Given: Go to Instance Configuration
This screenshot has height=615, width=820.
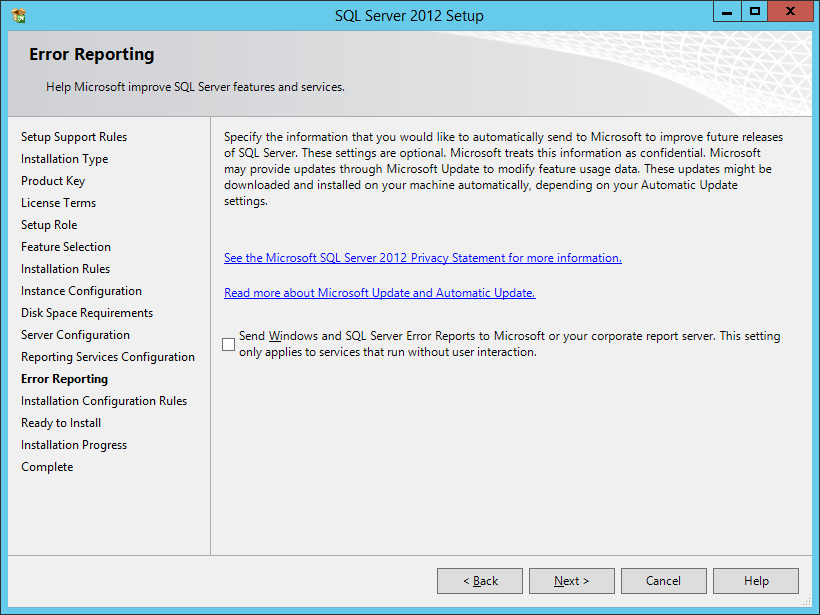Looking at the screenshot, I should tap(81, 290).
